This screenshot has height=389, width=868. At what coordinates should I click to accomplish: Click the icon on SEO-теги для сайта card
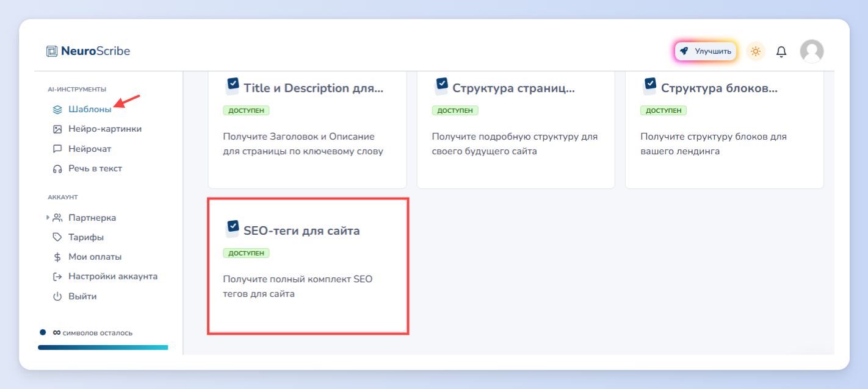click(x=232, y=229)
